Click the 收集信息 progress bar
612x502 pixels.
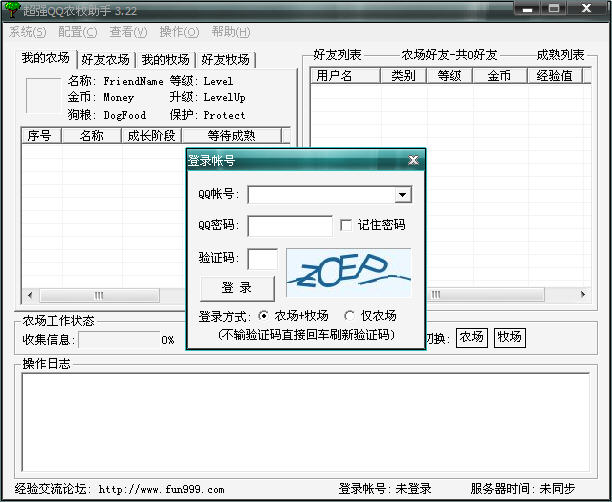tap(119, 339)
